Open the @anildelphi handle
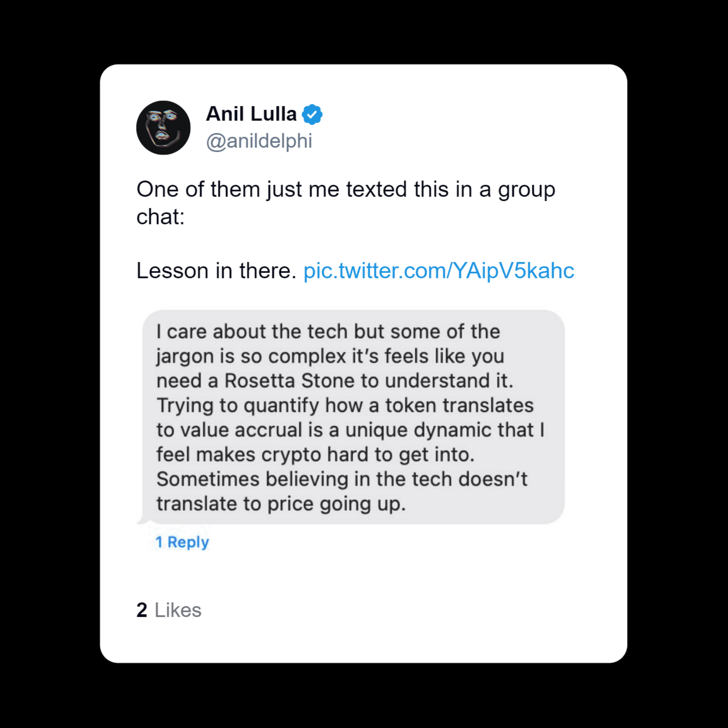Screen dimensions: 728x728 click(x=259, y=141)
